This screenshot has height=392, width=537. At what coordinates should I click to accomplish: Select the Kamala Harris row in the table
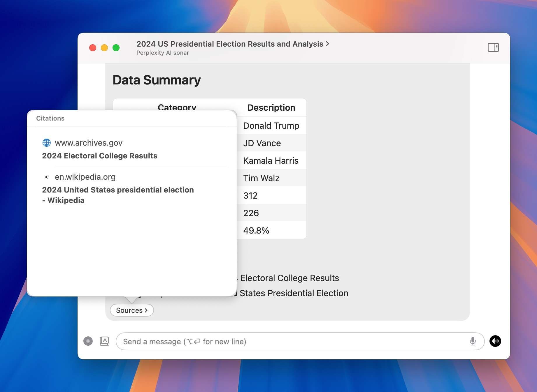pos(271,160)
